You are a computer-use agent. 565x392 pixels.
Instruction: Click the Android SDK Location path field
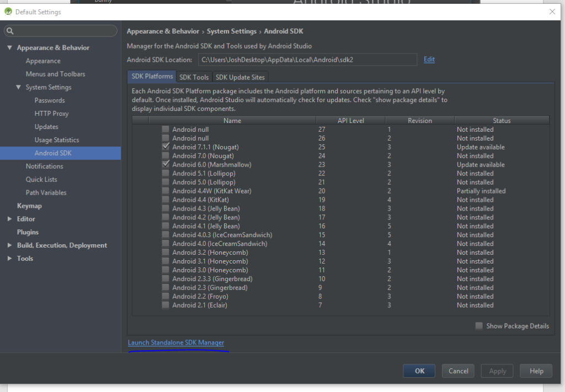click(x=307, y=60)
